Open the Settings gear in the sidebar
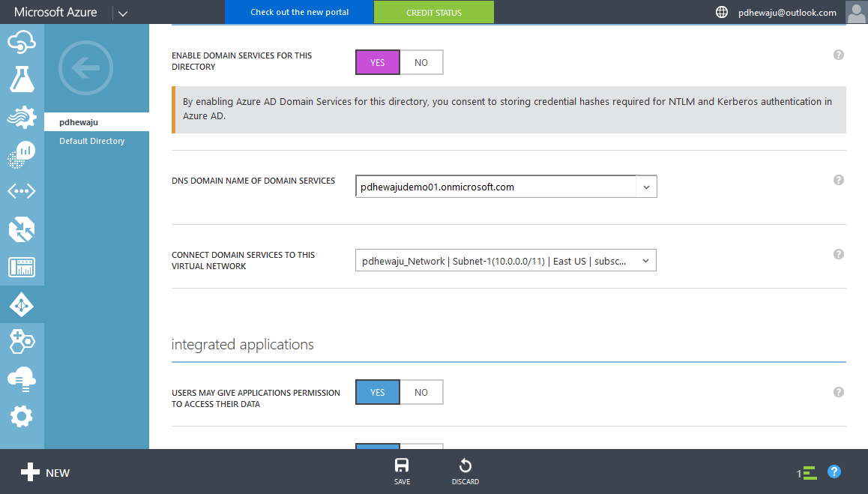 22,417
